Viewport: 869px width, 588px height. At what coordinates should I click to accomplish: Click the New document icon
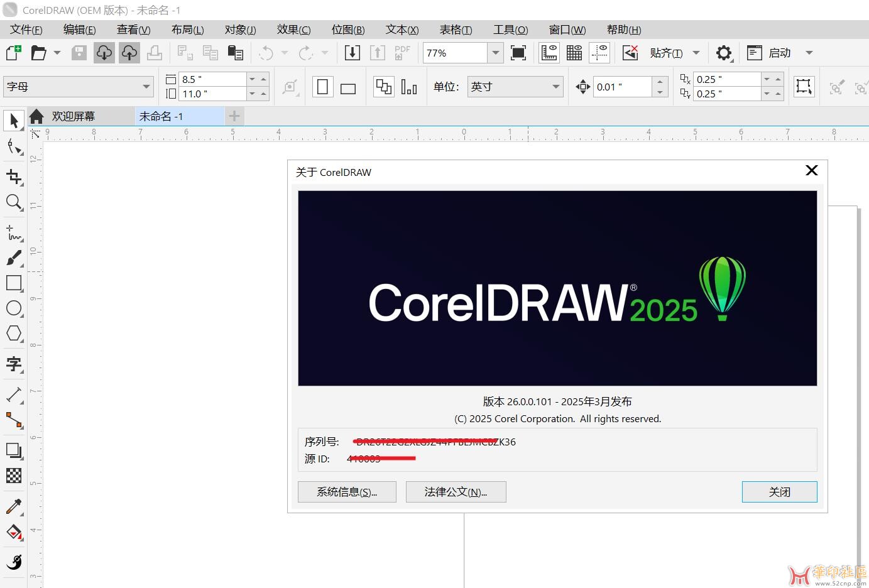(x=13, y=53)
